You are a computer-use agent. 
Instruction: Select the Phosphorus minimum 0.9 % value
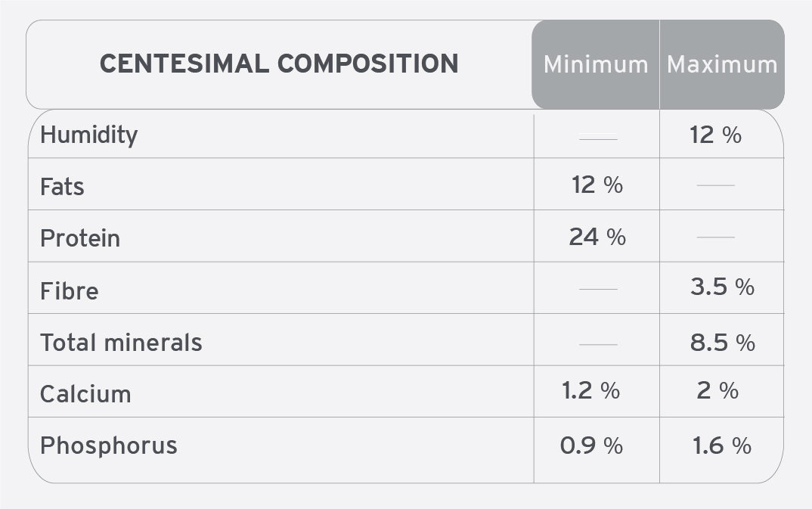point(591,445)
